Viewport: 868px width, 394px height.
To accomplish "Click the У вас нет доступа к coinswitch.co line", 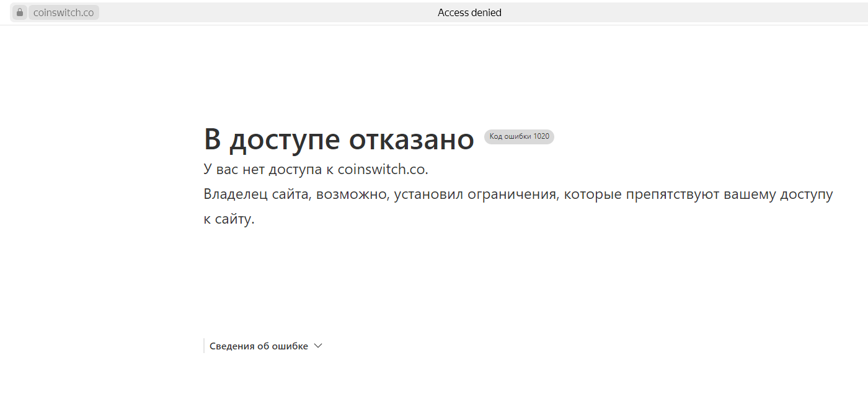I will tap(316, 169).
